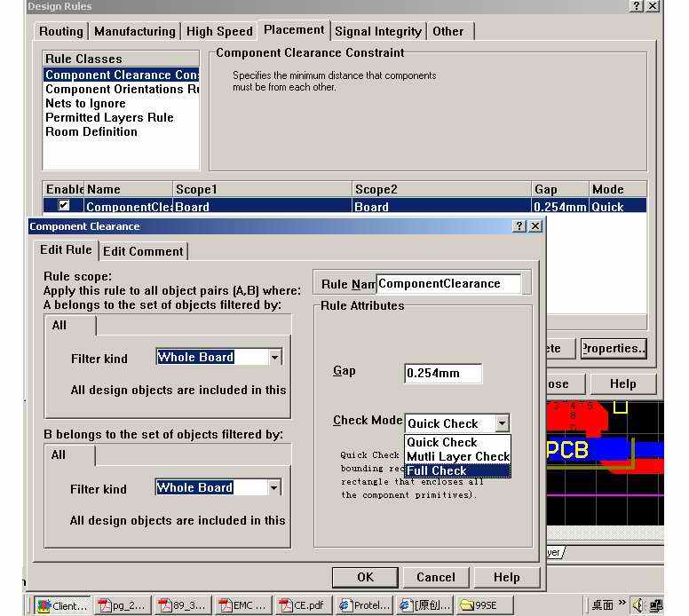Open the EMC PDF taskbar item

tap(244, 605)
